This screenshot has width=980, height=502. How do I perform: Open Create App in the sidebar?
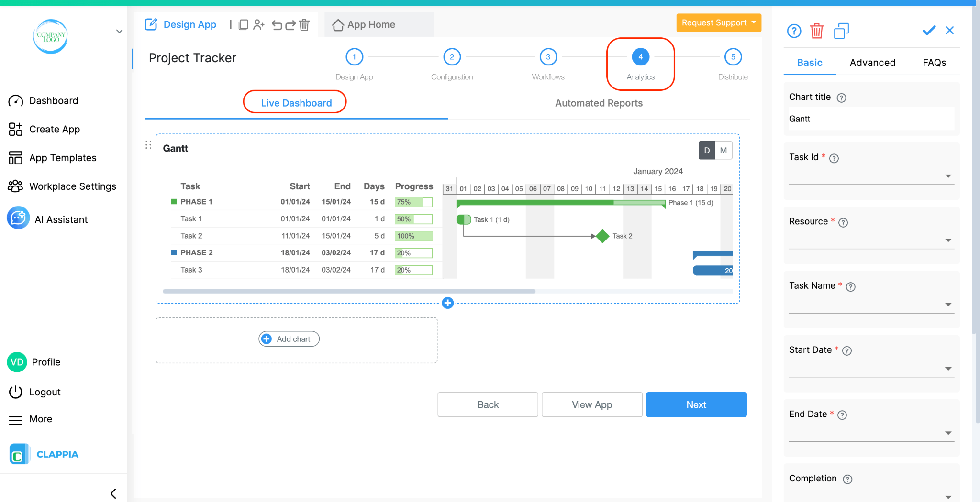tap(44, 129)
